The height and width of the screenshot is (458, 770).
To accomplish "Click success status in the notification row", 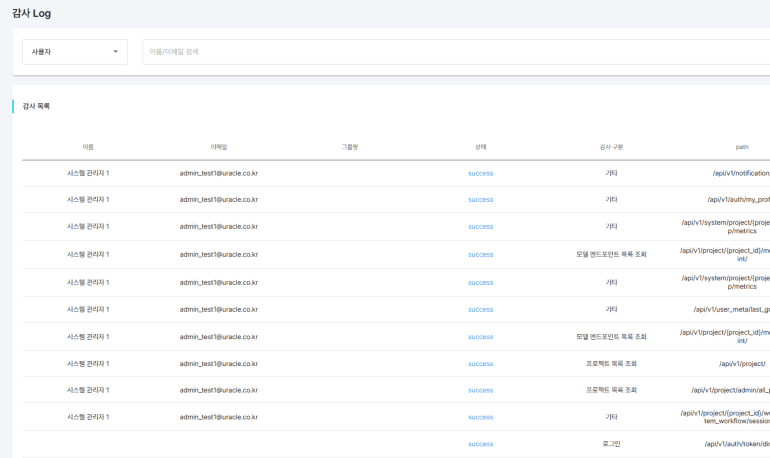I will [481, 174].
